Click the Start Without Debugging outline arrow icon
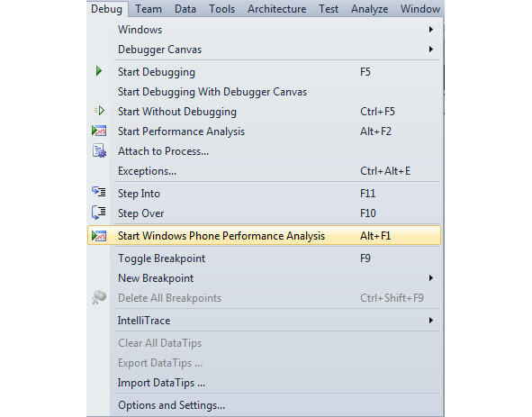Viewport: 532px width, 417px height. [x=99, y=111]
